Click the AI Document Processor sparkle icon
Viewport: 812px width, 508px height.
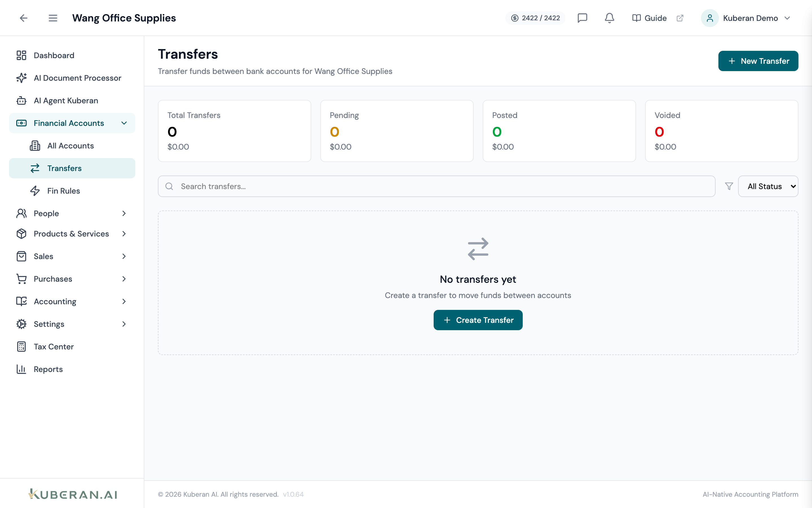click(x=21, y=78)
